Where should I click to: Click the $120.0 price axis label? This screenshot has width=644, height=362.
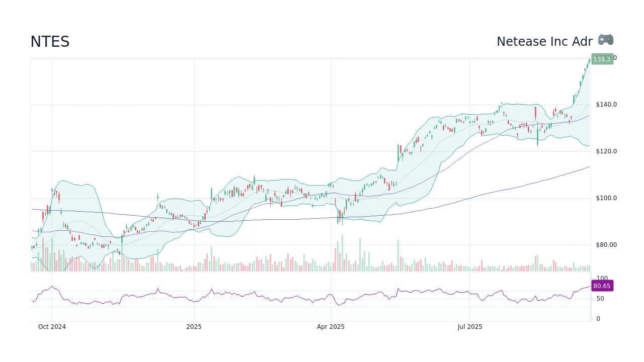tap(606, 151)
